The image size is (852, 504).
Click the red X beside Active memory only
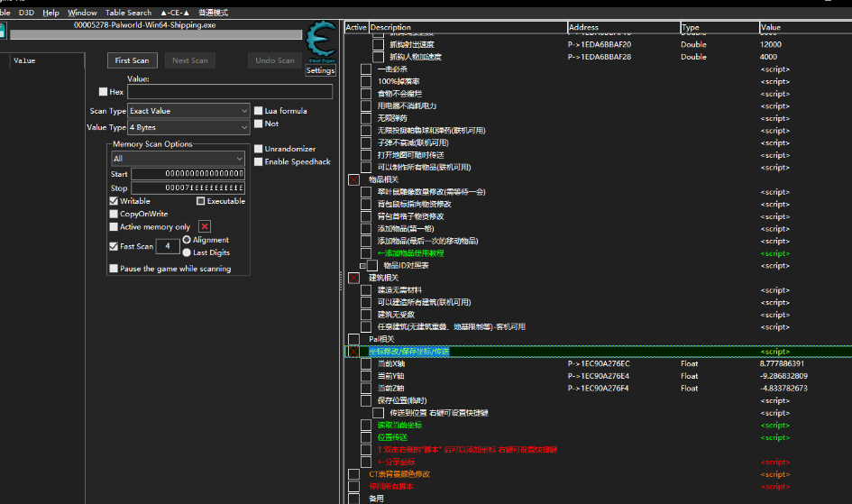click(x=205, y=226)
